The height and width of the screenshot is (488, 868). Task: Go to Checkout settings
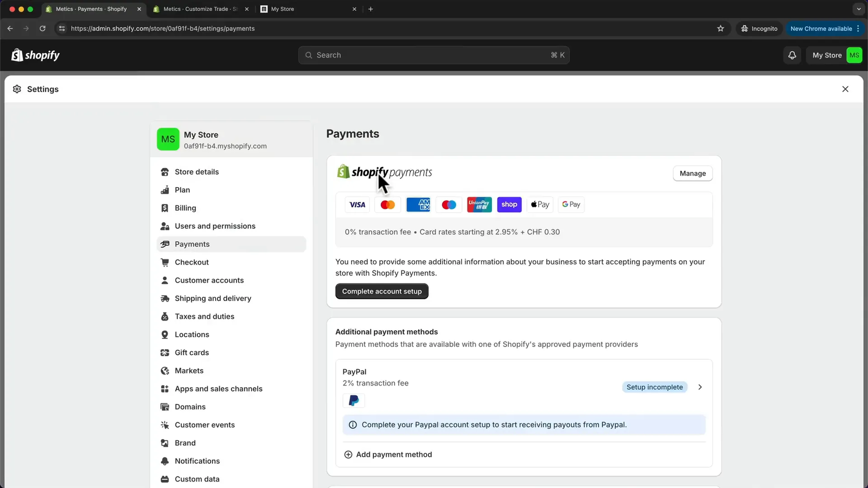click(232, 262)
